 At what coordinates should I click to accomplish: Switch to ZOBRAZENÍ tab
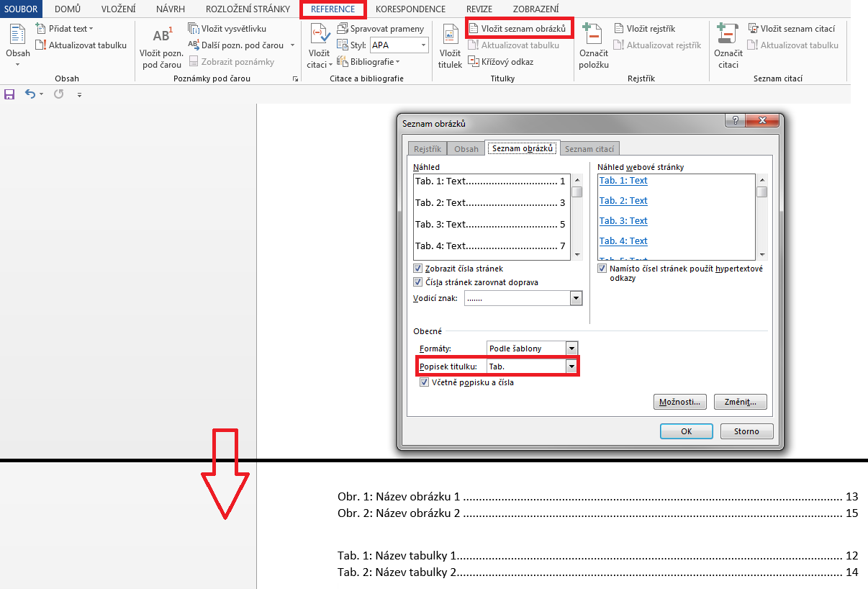[x=535, y=9]
